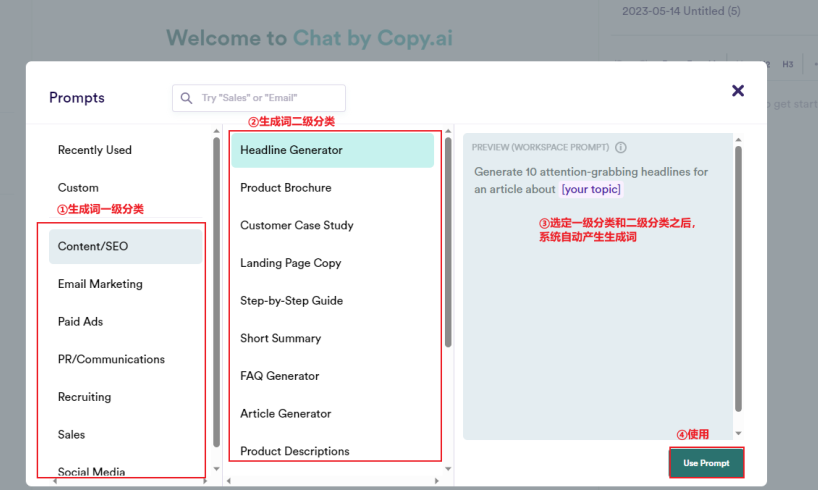Click the preview pane vertical scrollbar

tap(738, 279)
